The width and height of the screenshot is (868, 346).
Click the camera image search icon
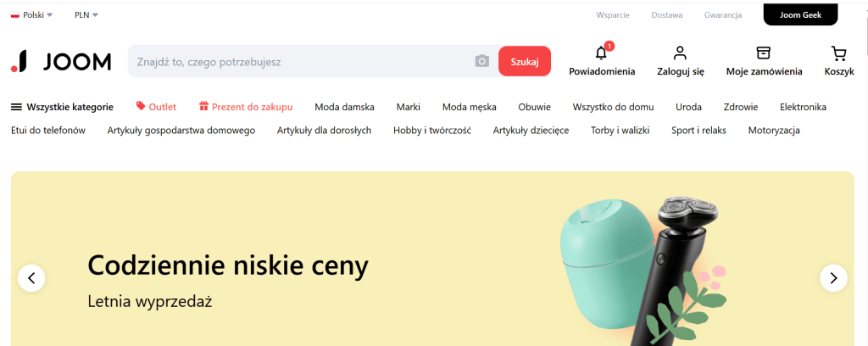point(482,61)
